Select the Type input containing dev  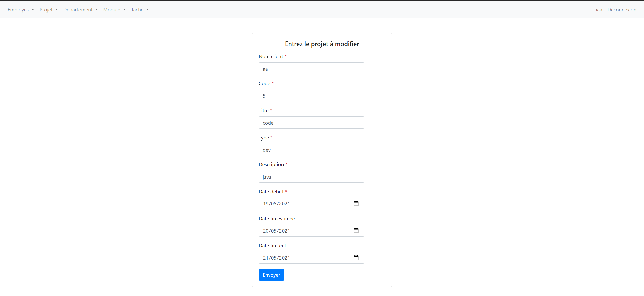pyautogui.click(x=311, y=149)
